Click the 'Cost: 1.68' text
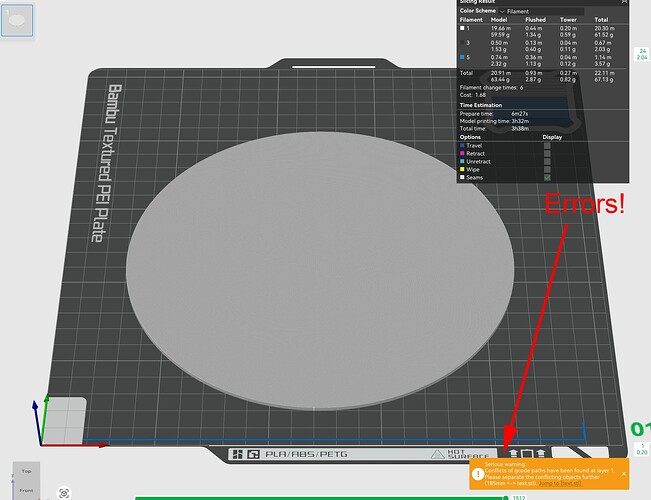The image size is (651, 500). tap(472, 95)
